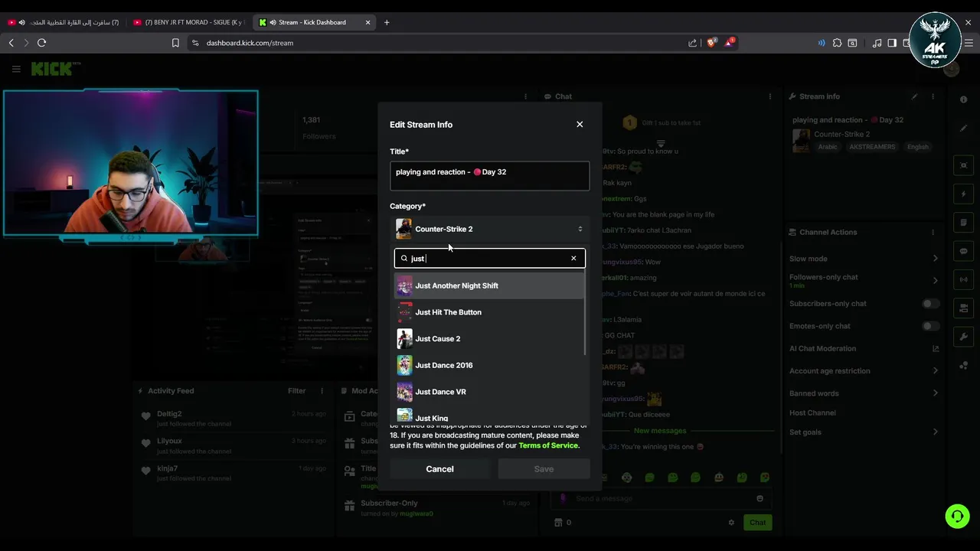This screenshot has height=551, width=980.
Task: Open browser music playlist icon
Action: [x=877, y=43]
